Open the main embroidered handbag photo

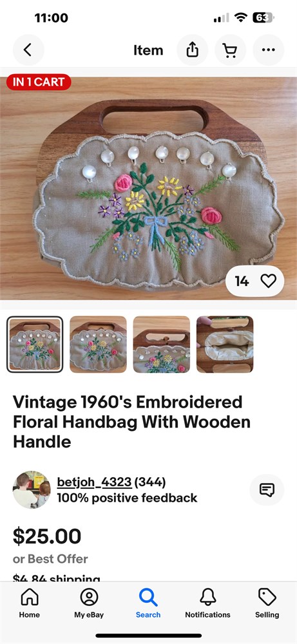coord(148,188)
